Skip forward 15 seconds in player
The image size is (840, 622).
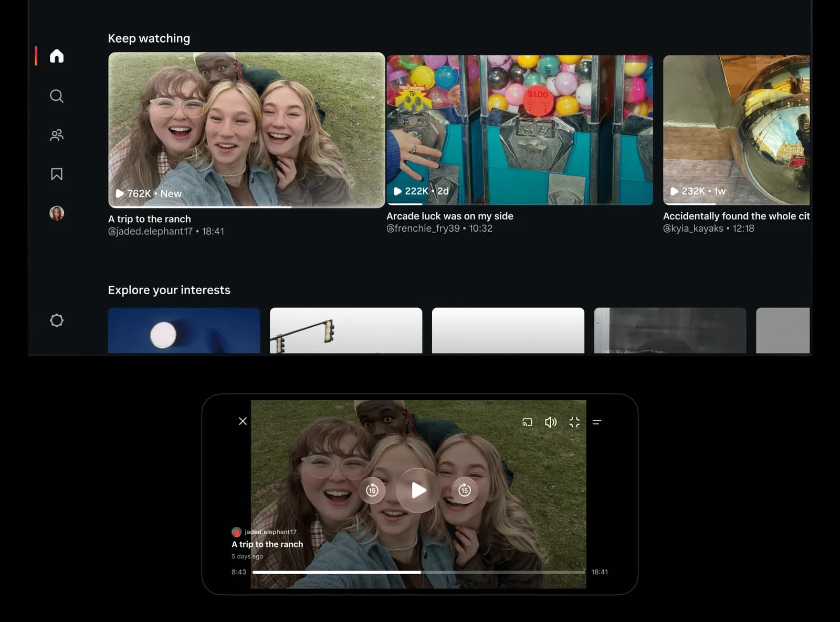point(464,490)
